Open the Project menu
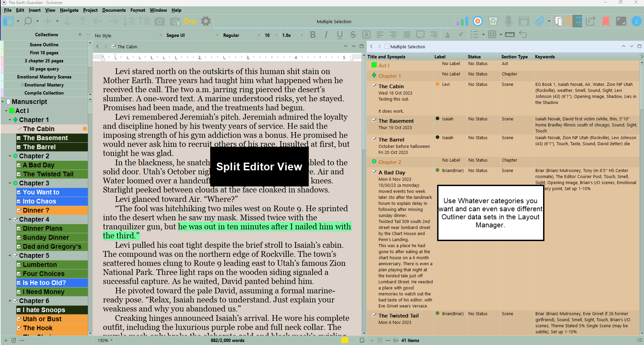The height and width of the screenshot is (345, 644). (90, 10)
